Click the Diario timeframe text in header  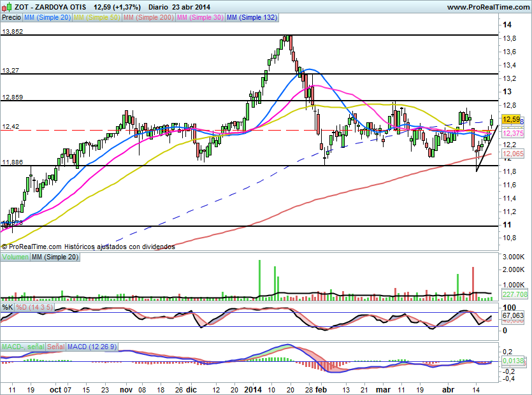pyautogui.click(x=158, y=7)
